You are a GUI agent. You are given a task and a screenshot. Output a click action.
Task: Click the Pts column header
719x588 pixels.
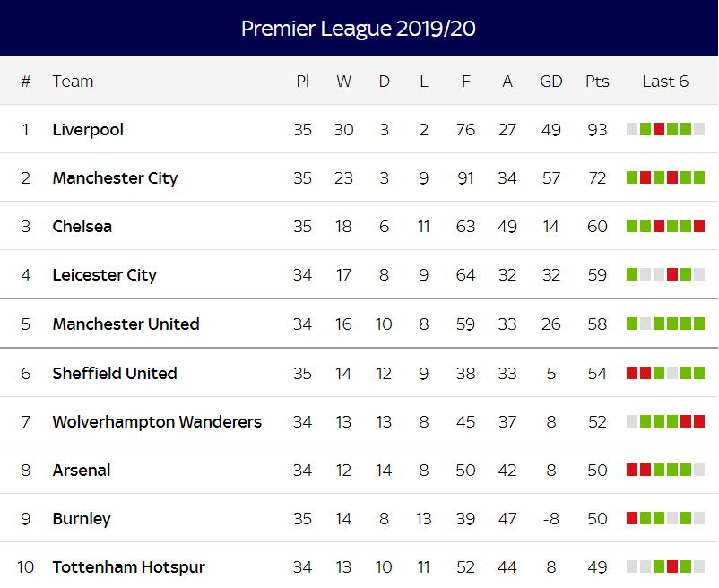(x=597, y=82)
